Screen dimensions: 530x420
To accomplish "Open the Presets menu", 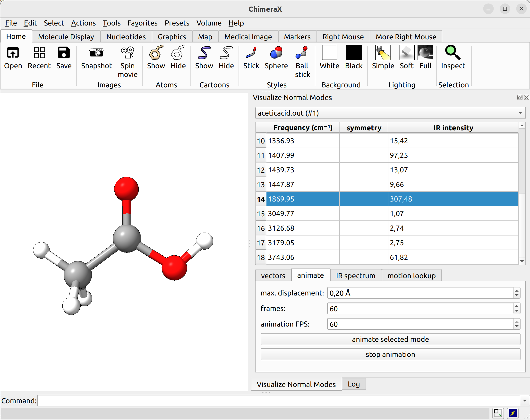I will [x=177, y=23].
